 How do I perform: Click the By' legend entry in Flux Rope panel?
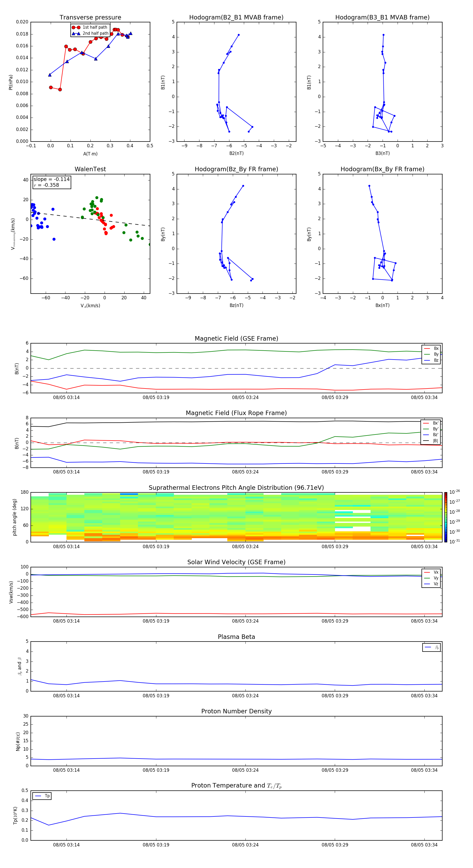(x=431, y=429)
